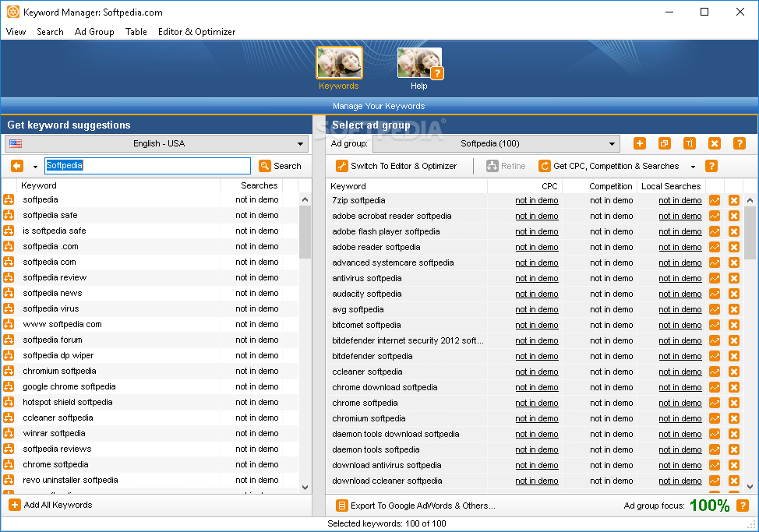759x532 pixels.
Task: Open search history dropdown arrow
Action: pyautogui.click(x=35, y=167)
